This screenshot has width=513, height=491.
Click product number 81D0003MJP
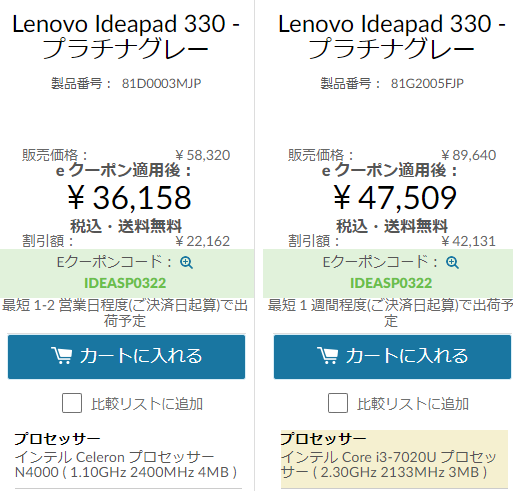point(161,83)
